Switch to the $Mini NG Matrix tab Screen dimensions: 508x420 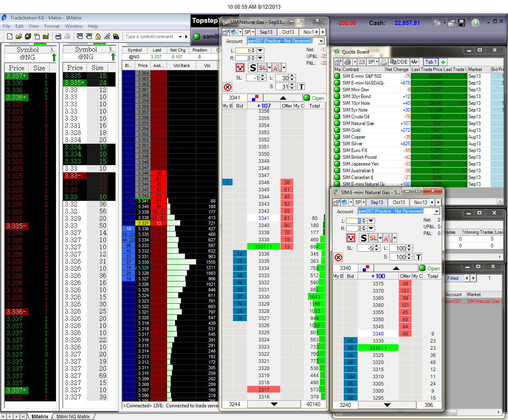click(73, 417)
